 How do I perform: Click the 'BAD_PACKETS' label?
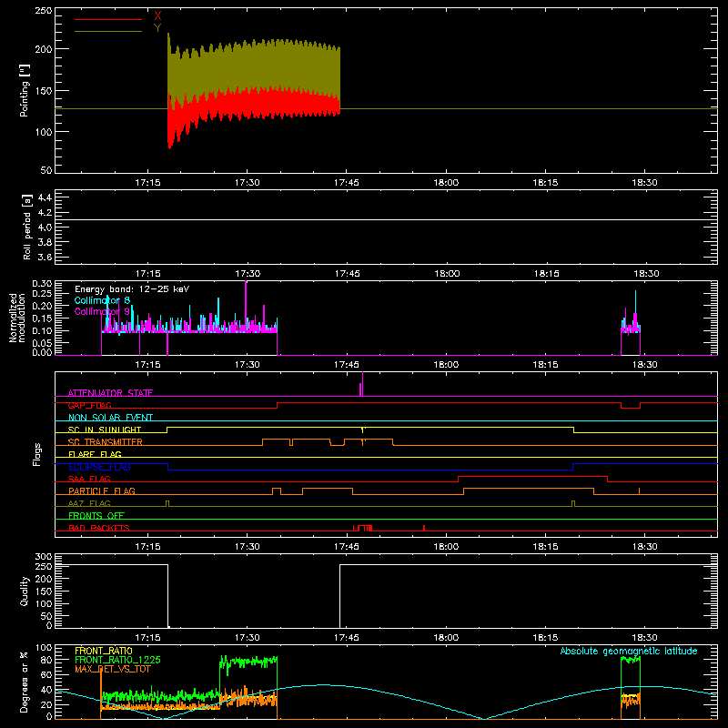coord(99,528)
